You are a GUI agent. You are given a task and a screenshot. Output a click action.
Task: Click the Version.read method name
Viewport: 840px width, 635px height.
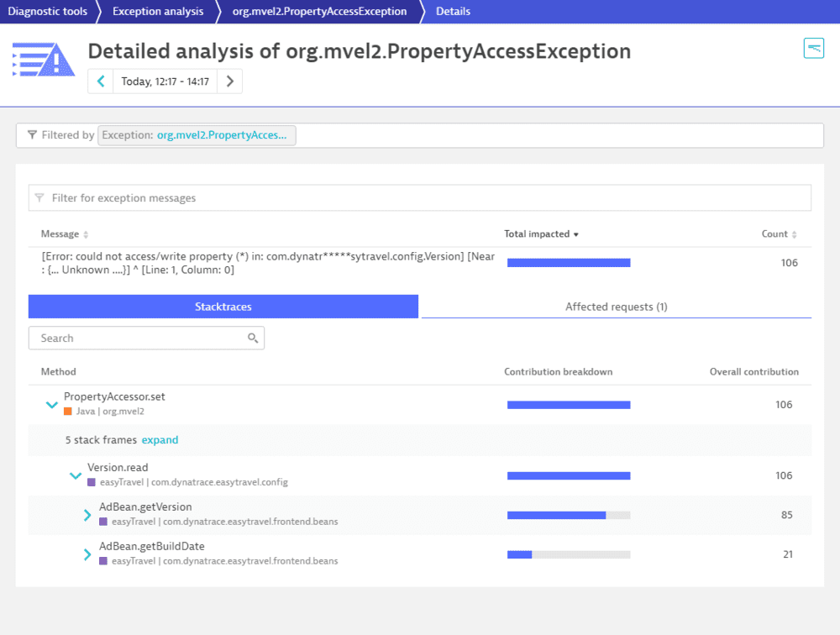(118, 467)
